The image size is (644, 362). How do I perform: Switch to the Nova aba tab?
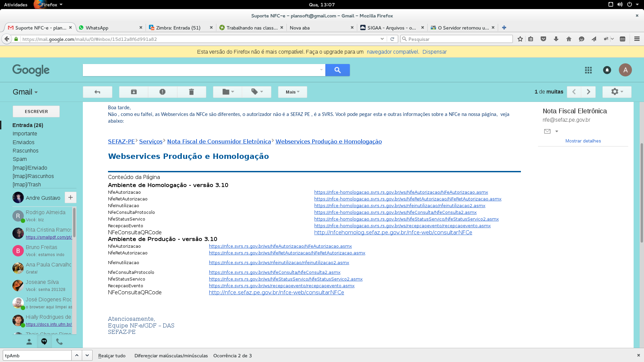[322, 27]
